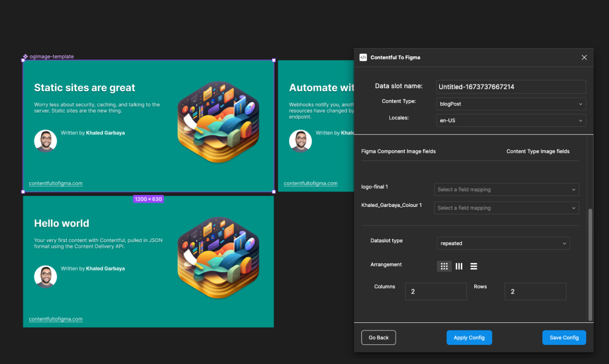Click the ogimage-template frame label
Image resolution: width=609 pixels, height=364 pixels.
pyautogui.click(x=51, y=57)
